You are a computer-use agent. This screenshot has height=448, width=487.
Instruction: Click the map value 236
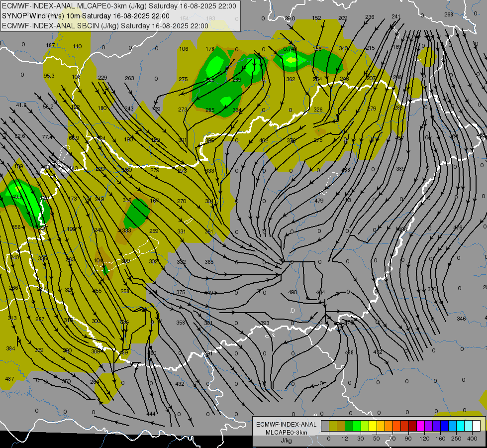pyautogui.click(x=370, y=17)
